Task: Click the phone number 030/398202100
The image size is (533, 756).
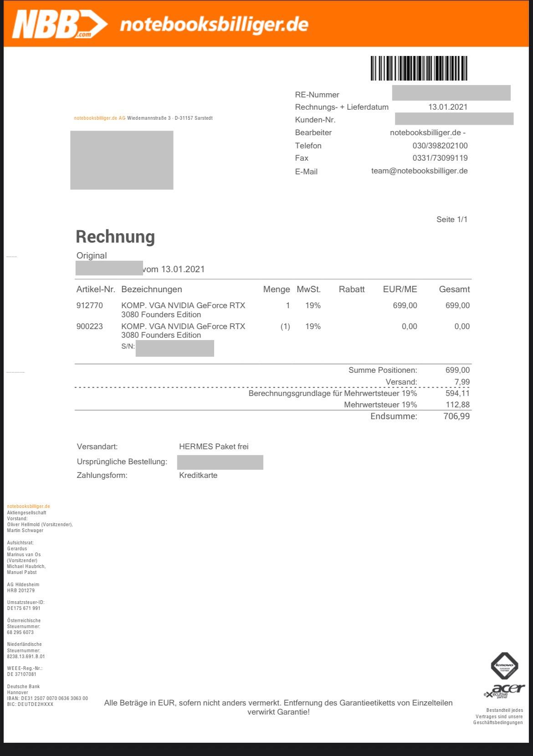Action: (440, 146)
